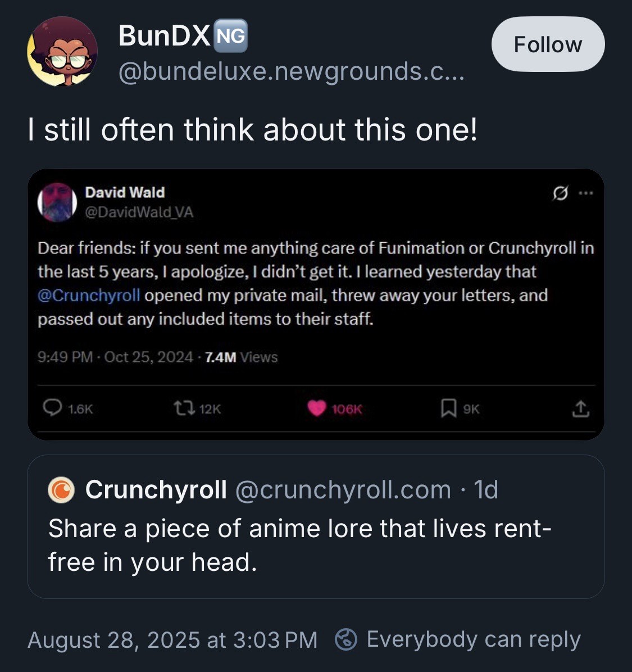Click the August 28, 2025 timestamp
Viewport: 632px width, 672px height.
point(172,640)
